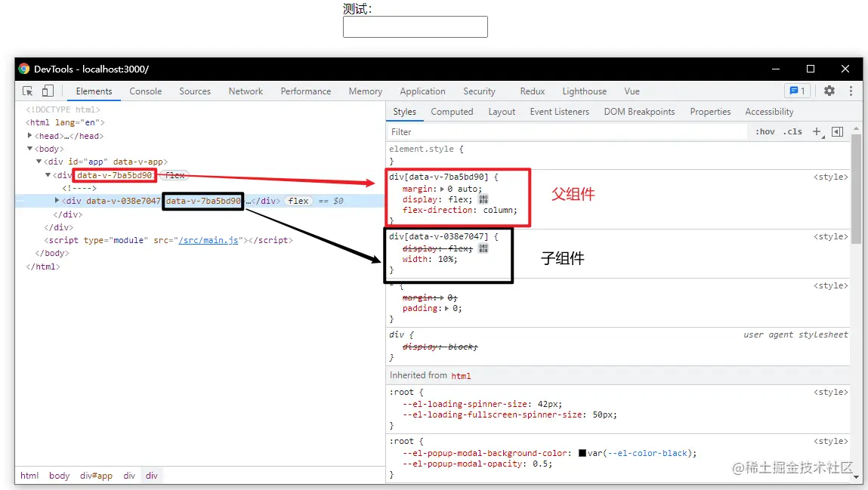The image size is (868, 490).
Task: Toggle flex badge on data-v-038e7047 div
Action: (298, 201)
